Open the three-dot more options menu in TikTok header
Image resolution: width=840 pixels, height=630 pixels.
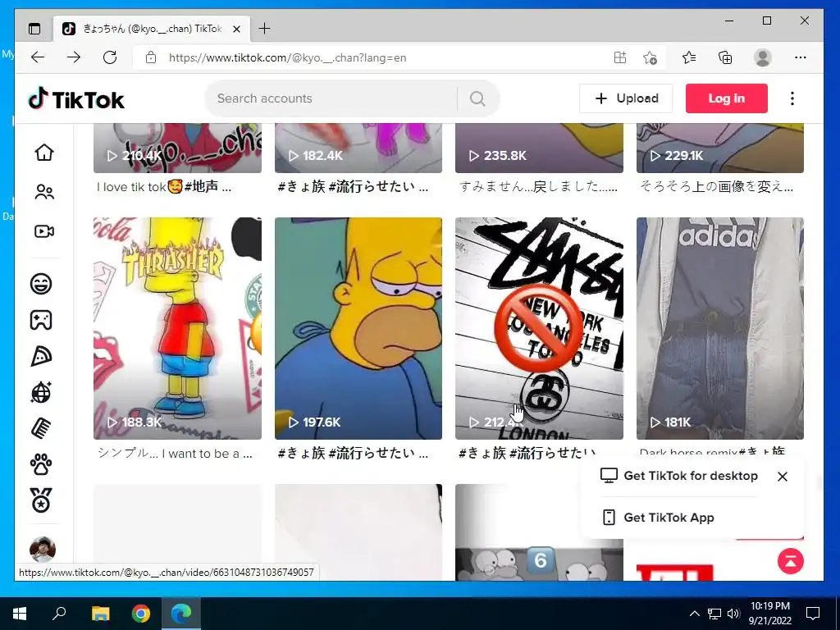(x=792, y=98)
